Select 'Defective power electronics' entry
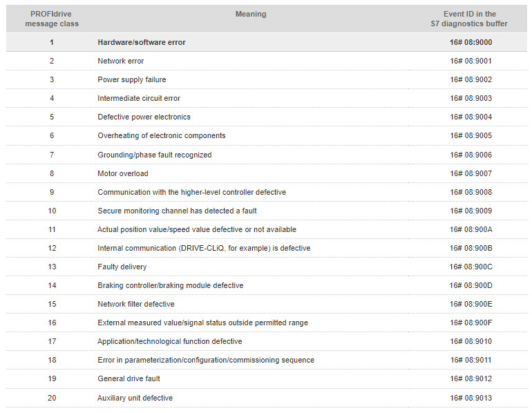The width and height of the screenshot is (532, 413). (x=144, y=117)
